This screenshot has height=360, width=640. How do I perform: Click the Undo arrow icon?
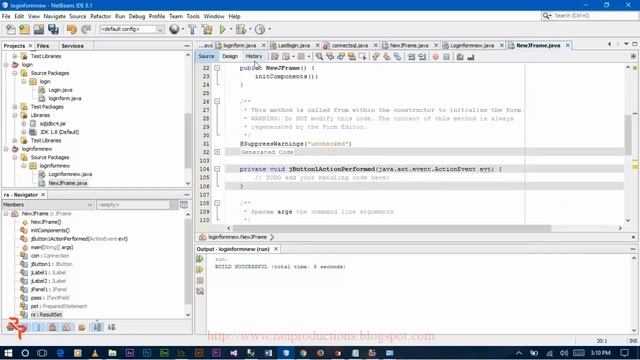(x=72, y=29)
